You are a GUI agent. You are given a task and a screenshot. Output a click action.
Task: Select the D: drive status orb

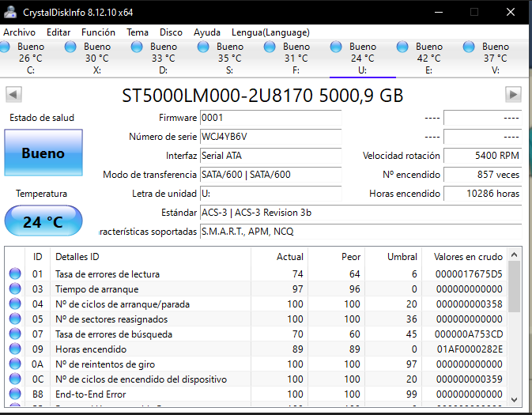[137, 47]
